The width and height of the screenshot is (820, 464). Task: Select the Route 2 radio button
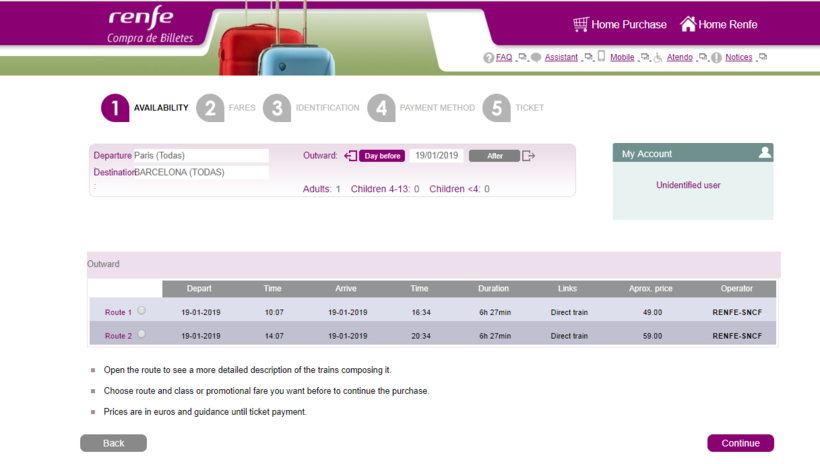pyautogui.click(x=141, y=334)
